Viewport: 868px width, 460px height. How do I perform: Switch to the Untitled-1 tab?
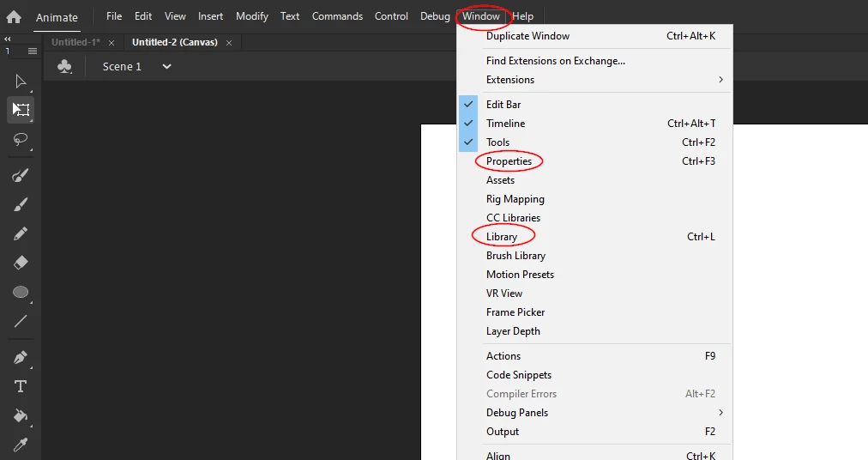(75, 42)
